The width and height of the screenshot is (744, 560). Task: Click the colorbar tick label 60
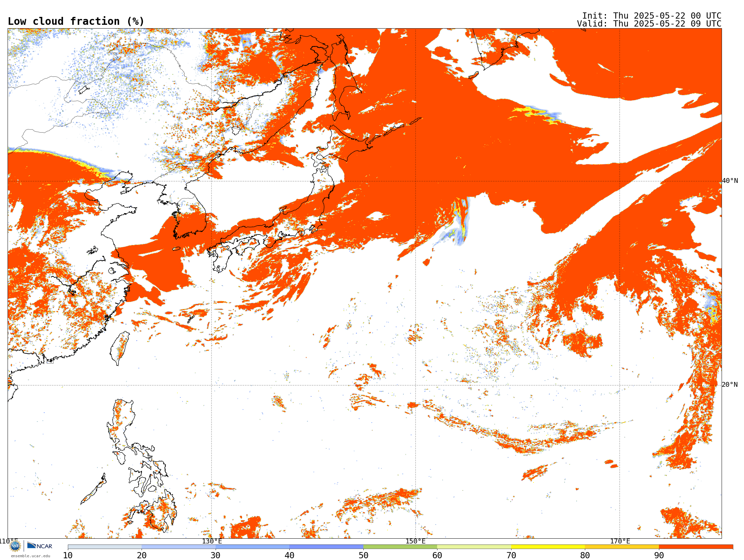pos(437,556)
